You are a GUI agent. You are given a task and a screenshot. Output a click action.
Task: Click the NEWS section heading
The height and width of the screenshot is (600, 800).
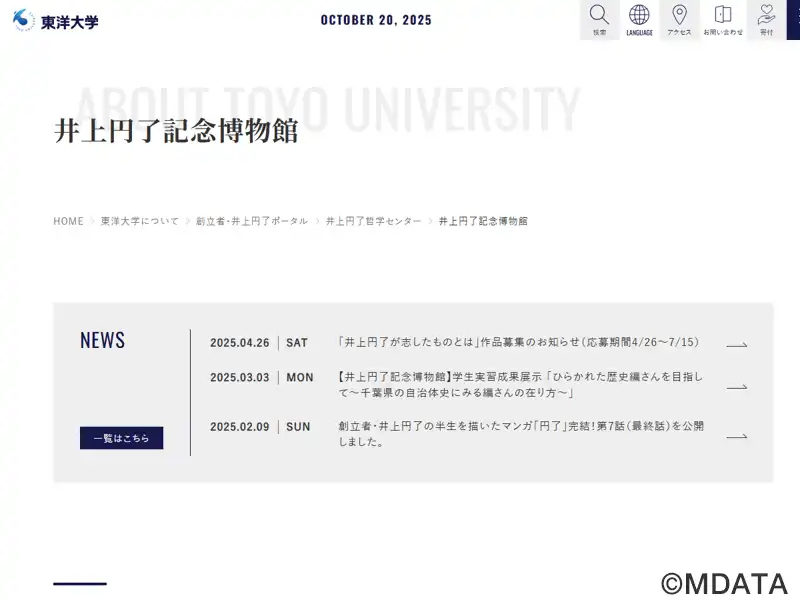(x=102, y=340)
